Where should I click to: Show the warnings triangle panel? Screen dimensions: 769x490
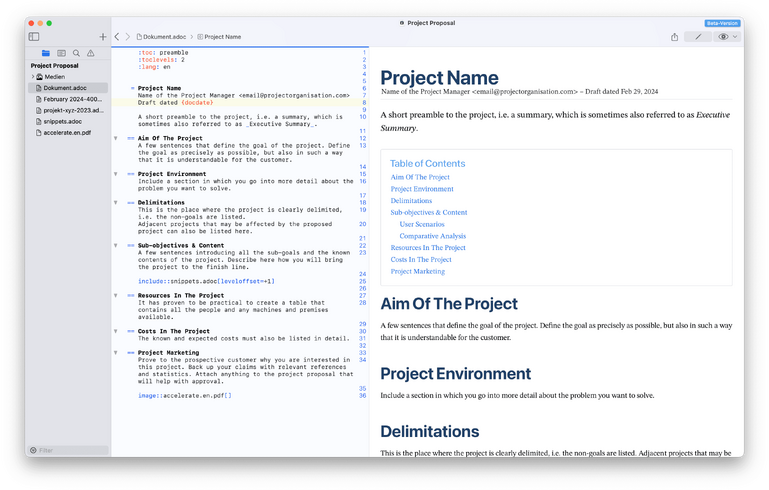click(x=91, y=53)
